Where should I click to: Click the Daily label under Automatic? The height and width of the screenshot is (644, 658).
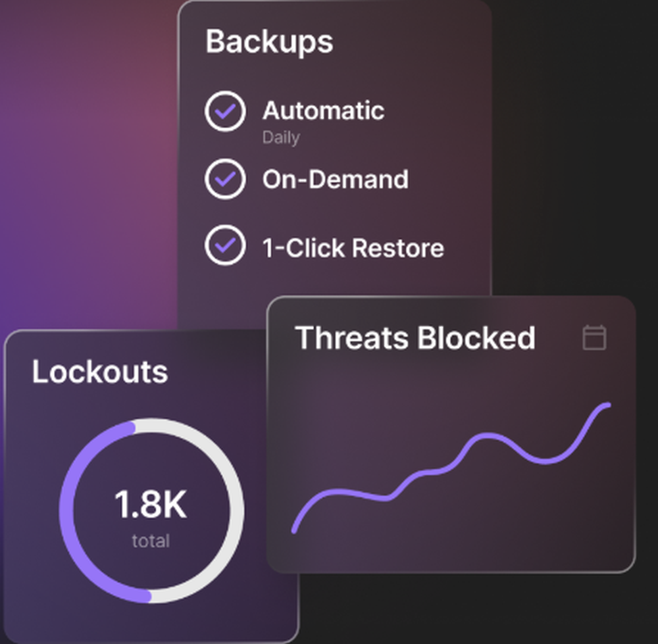point(282,137)
